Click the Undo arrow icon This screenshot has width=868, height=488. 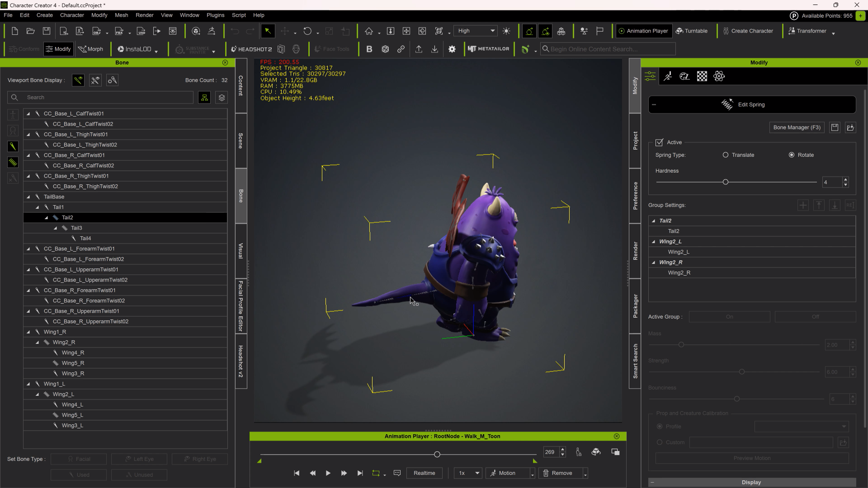(234, 31)
